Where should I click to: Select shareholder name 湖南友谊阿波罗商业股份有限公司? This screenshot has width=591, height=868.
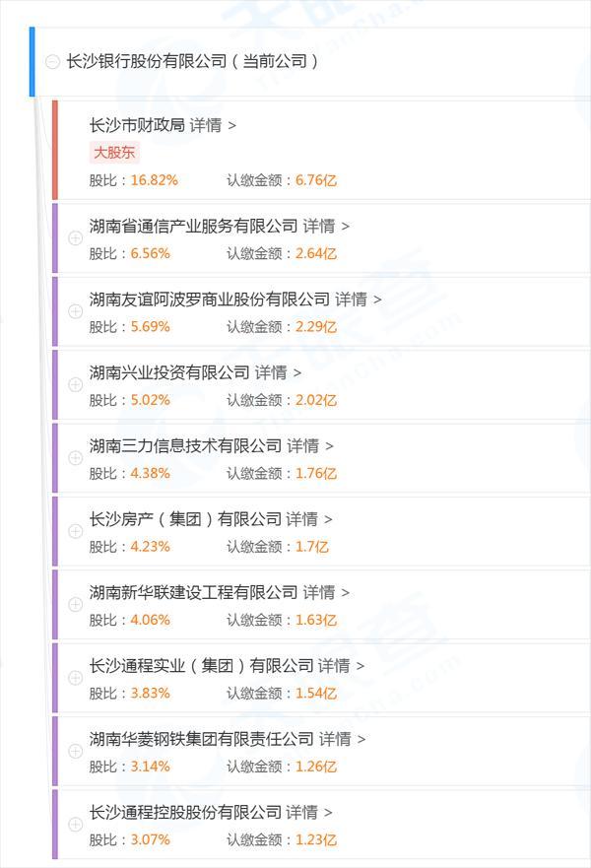pyautogui.click(x=210, y=300)
